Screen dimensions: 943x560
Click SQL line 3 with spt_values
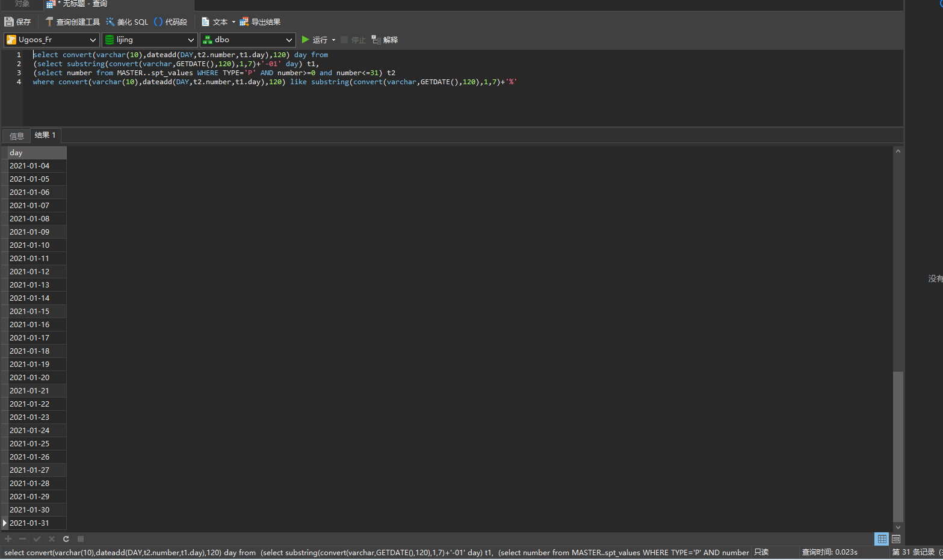(x=214, y=73)
